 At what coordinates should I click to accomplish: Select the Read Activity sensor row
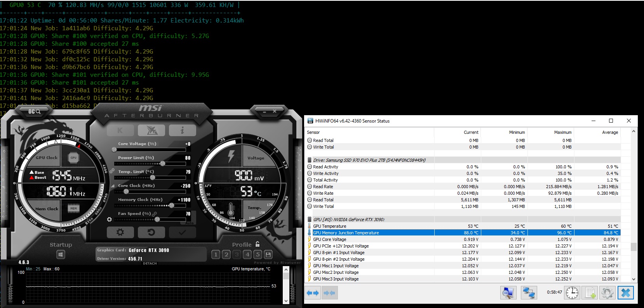pyautogui.click(x=463, y=167)
